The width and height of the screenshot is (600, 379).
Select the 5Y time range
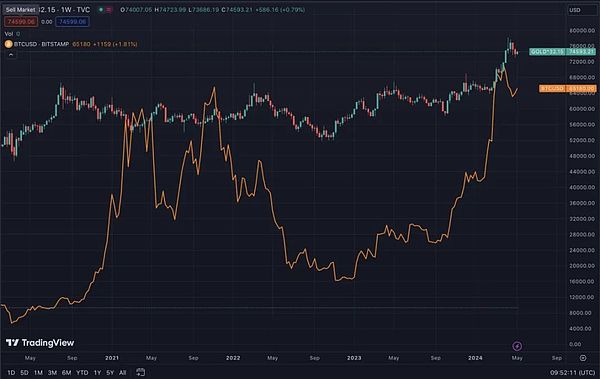tap(110, 372)
